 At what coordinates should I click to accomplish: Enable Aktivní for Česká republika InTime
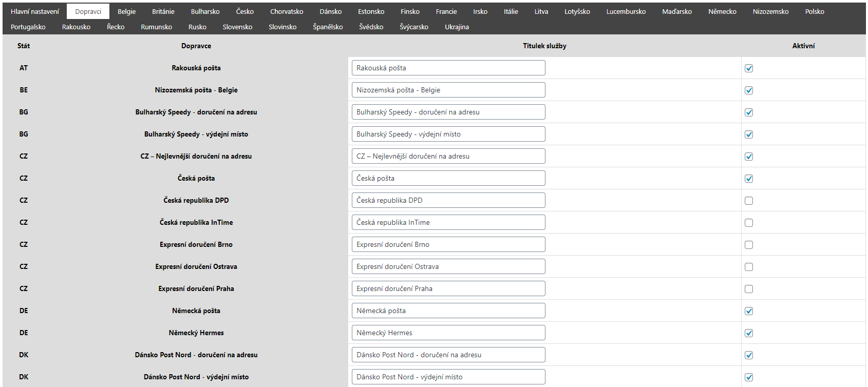click(749, 223)
